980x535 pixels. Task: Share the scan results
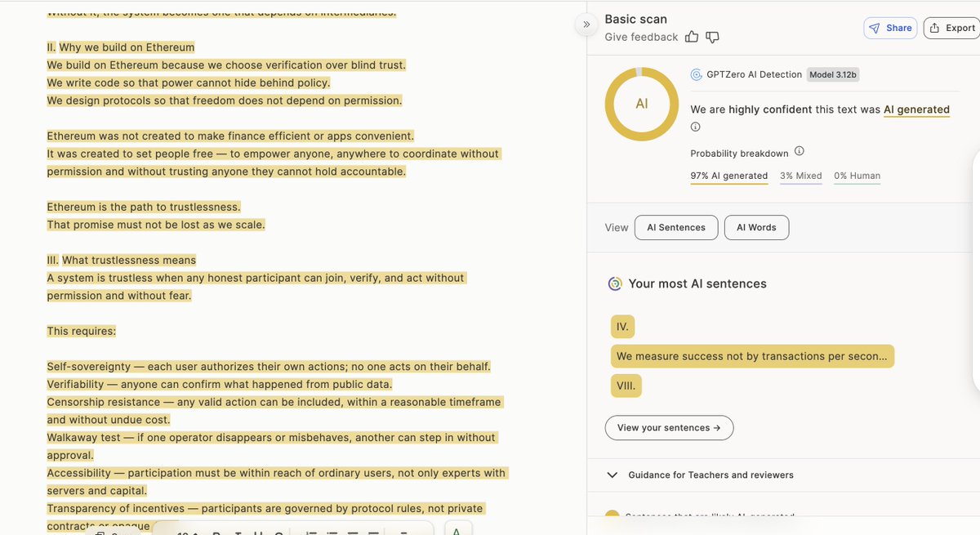coord(890,28)
